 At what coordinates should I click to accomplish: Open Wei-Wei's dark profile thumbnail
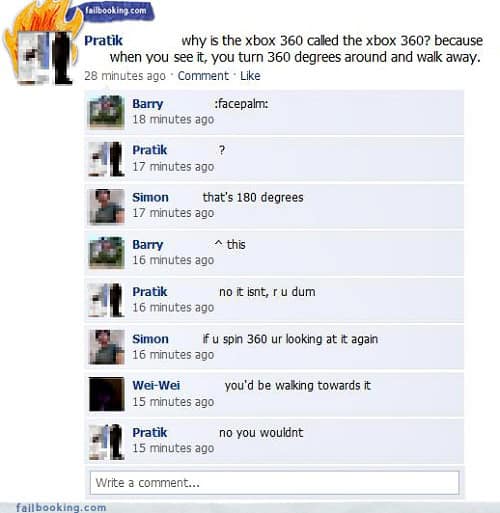click(106, 394)
